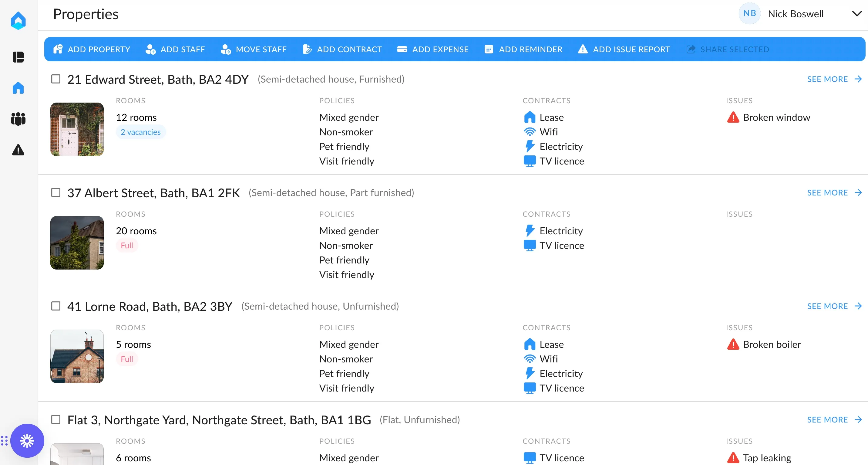Click Add Issue Report in toolbar
This screenshot has height=465, width=868.
[624, 49]
